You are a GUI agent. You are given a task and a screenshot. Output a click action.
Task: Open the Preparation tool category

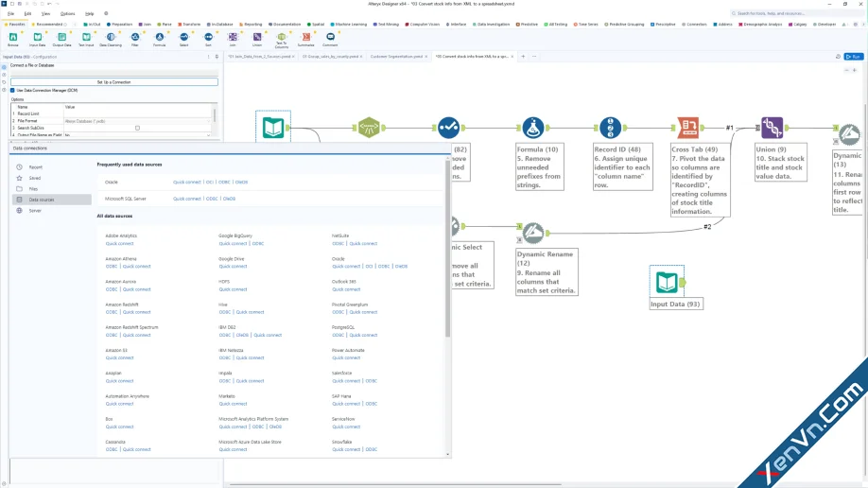tap(119, 25)
